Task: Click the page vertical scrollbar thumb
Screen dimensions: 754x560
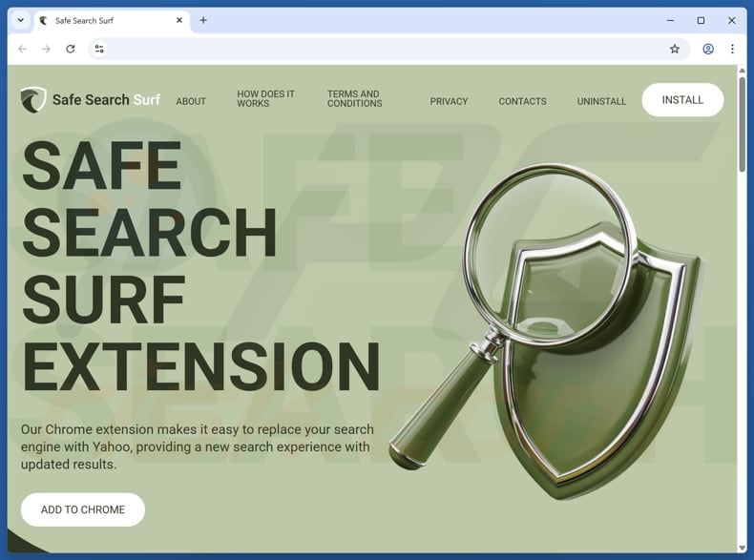Action: [x=742, y=123]
